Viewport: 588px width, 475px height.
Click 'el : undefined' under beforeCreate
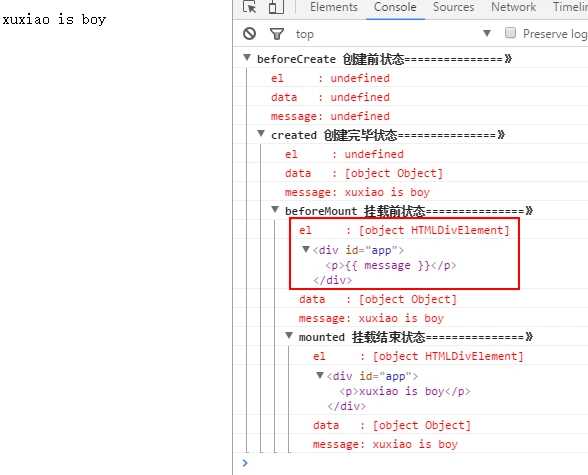[x=330, y=78]
